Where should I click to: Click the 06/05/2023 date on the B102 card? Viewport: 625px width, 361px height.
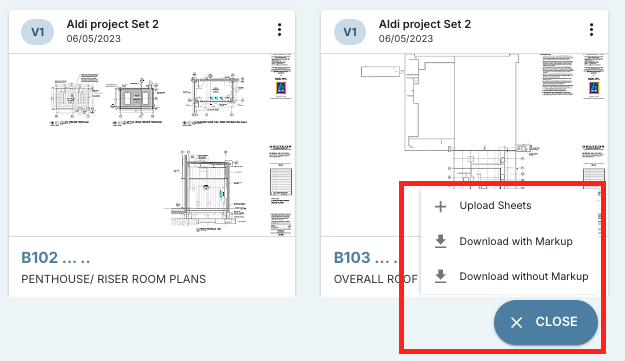(x=93, y=39)
